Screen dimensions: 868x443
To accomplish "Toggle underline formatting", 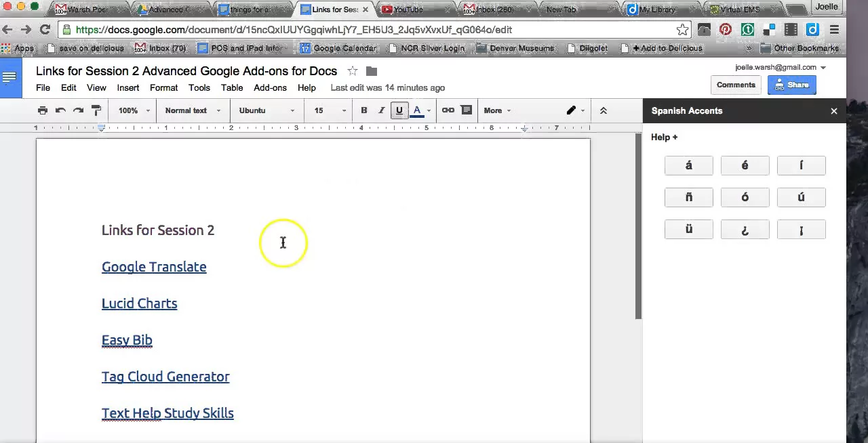I will (x=399, y=110).
